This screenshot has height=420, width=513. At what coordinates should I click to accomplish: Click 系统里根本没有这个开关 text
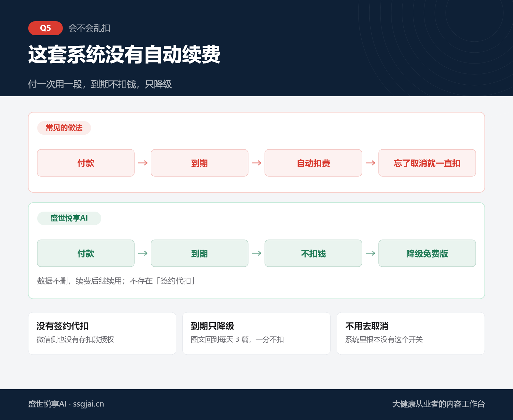[x=384, y=340]
